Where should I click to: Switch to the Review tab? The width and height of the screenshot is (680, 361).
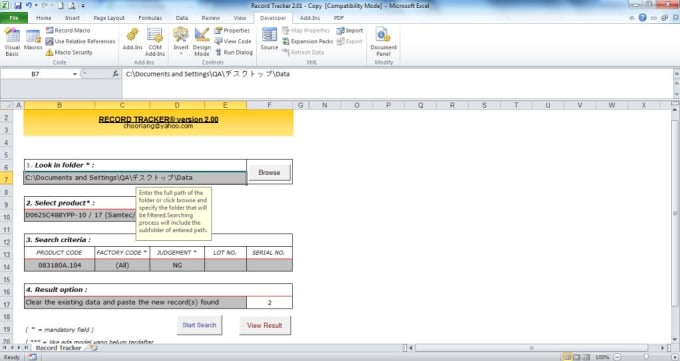210,18
